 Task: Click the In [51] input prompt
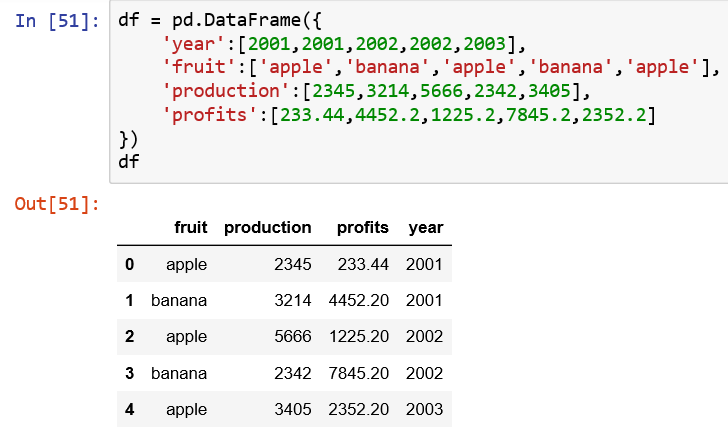[57, 20]
